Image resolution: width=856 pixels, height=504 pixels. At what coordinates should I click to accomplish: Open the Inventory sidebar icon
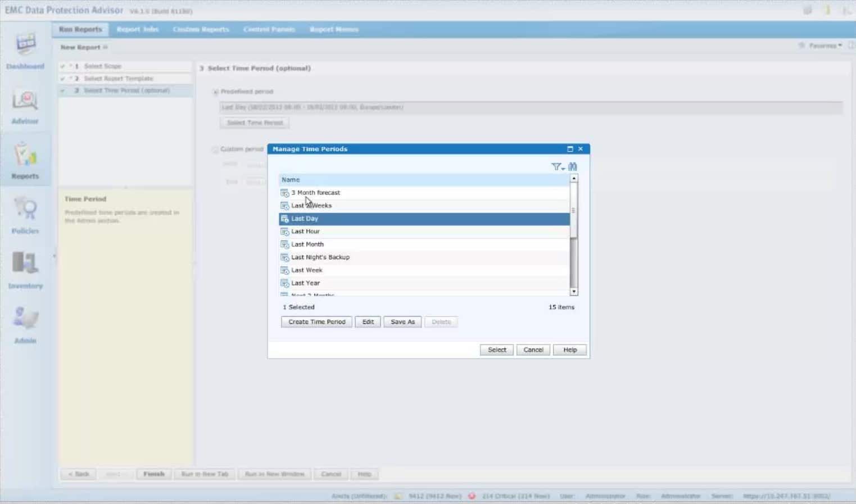(25, 263)
